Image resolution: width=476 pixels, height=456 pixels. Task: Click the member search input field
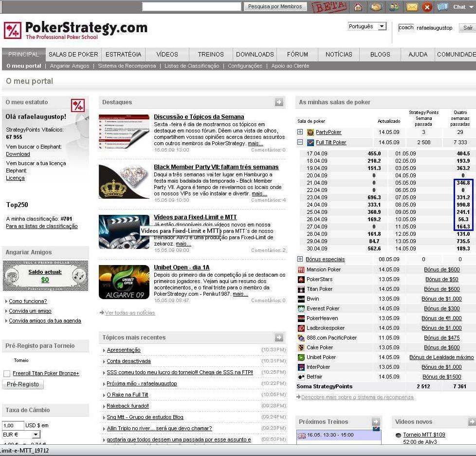192,6
